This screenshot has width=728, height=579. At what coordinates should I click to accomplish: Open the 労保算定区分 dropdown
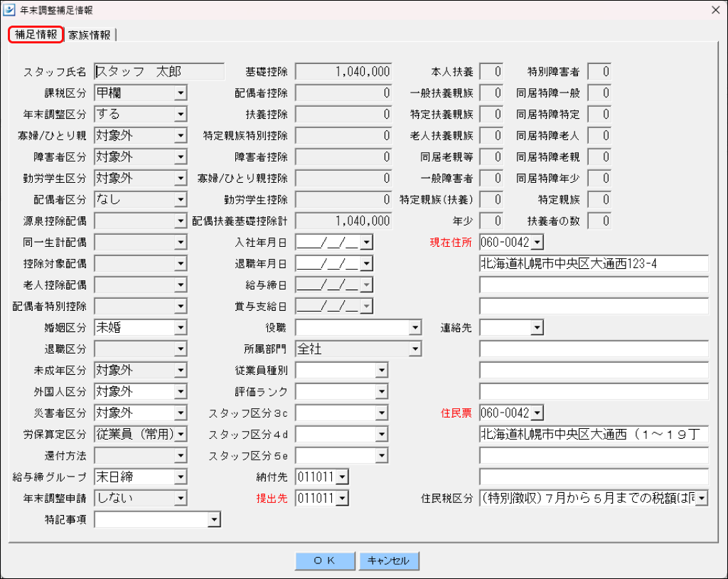(181, 435)
